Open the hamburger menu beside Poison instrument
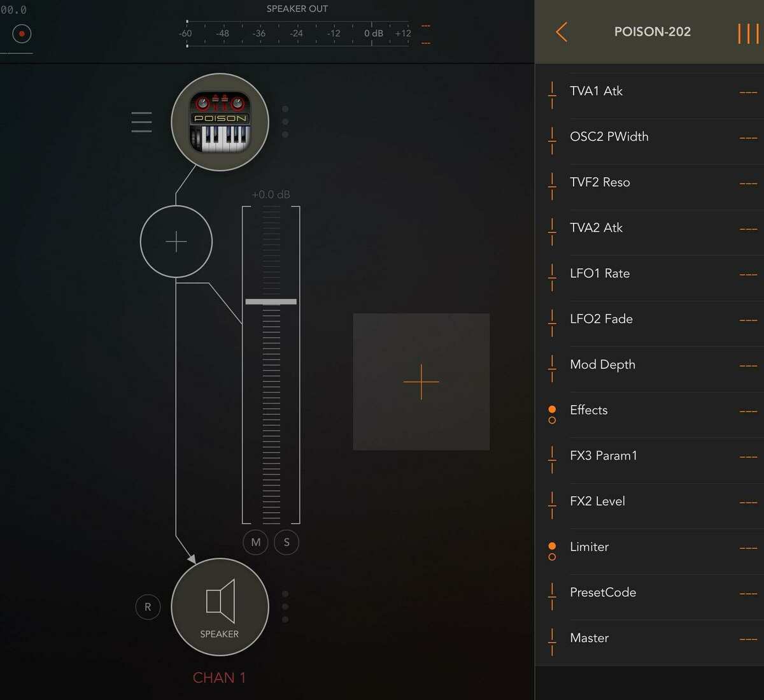Viewport: 764px width, 700px height. (x=141, y=122)
